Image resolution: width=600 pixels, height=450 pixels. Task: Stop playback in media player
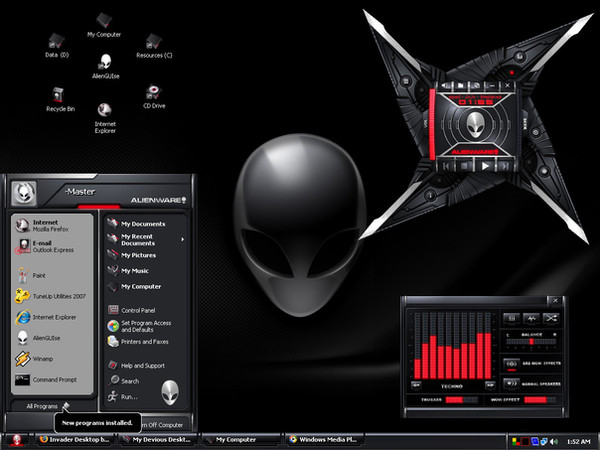[465, 166]
